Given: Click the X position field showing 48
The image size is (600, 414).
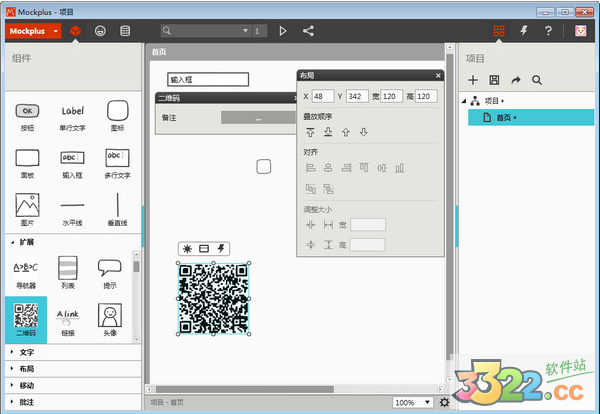Looking at the screenshot, I should click(323, 96).
